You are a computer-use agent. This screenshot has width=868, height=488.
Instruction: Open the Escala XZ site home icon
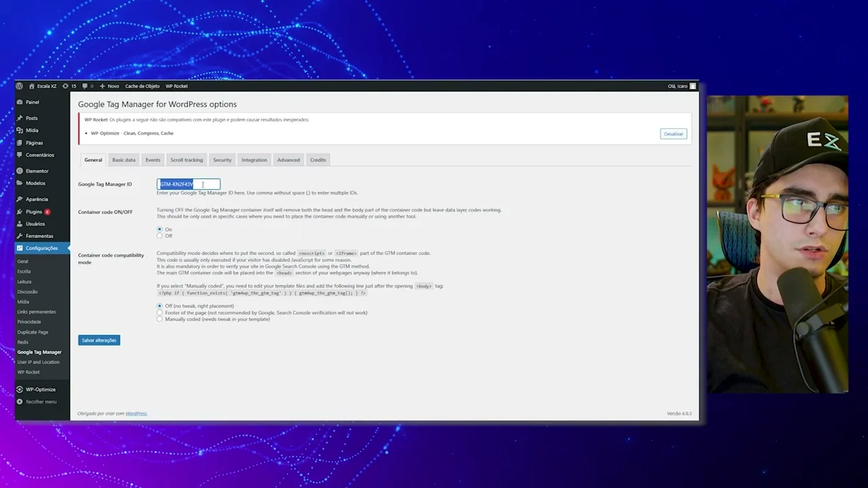pyautogui.click(x=31, y=86)
